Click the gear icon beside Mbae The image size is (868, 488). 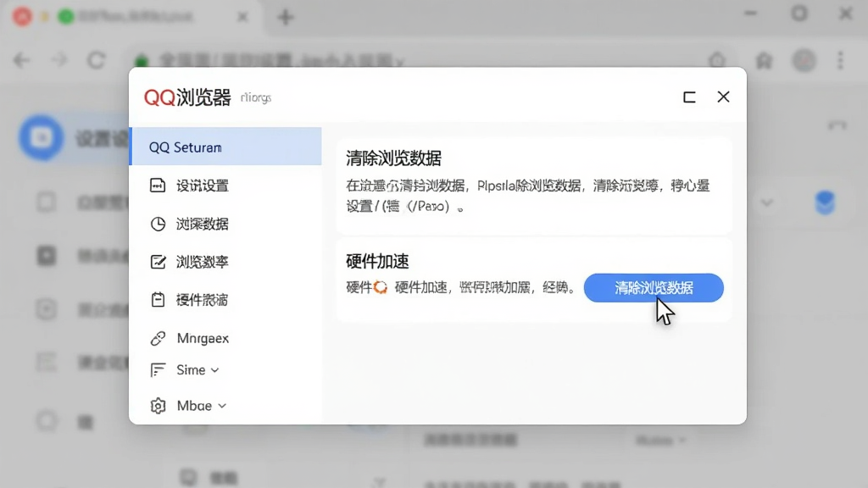tap(158, 406)
